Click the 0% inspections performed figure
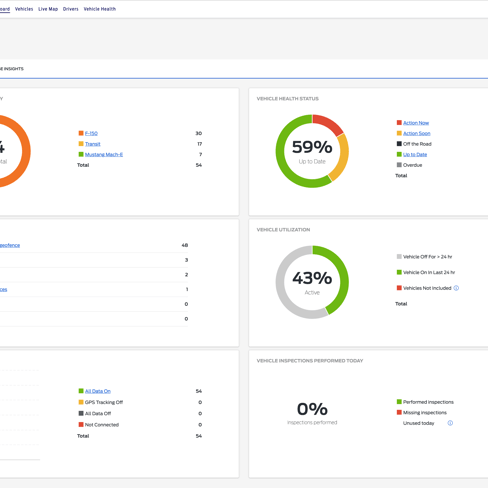Screen dimensions: 488x488 tap(312, 409)
